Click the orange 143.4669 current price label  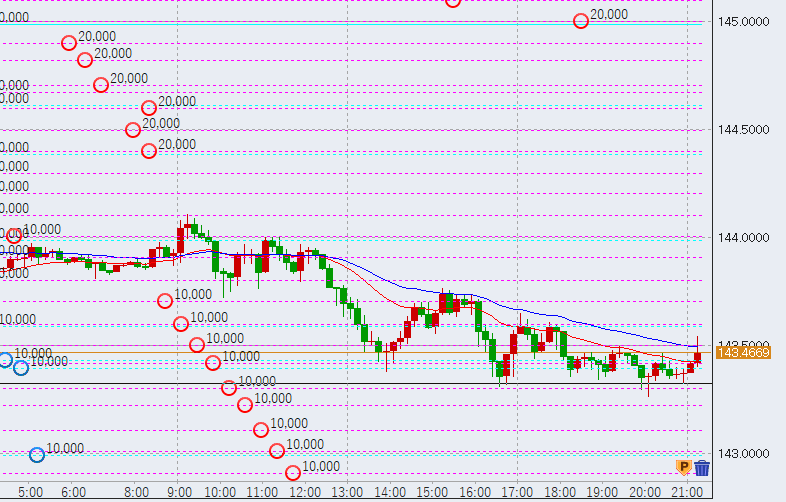(x=743, y=353)
